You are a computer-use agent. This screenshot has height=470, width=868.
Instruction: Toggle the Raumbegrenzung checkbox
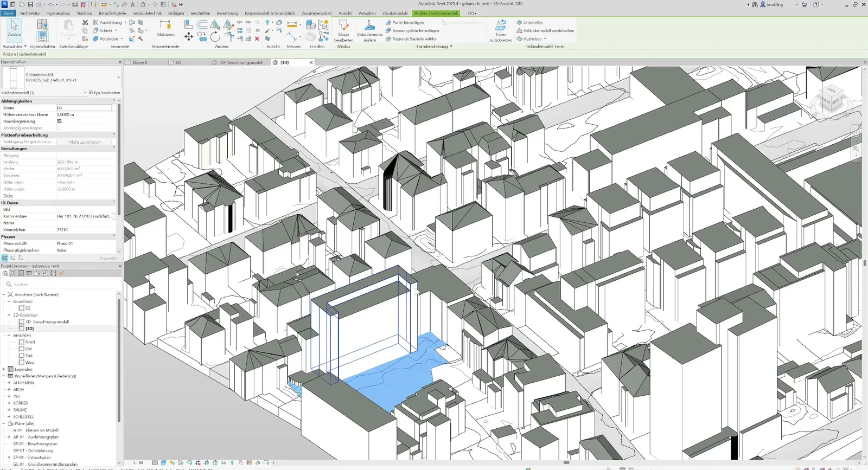(x=59, y=121)
